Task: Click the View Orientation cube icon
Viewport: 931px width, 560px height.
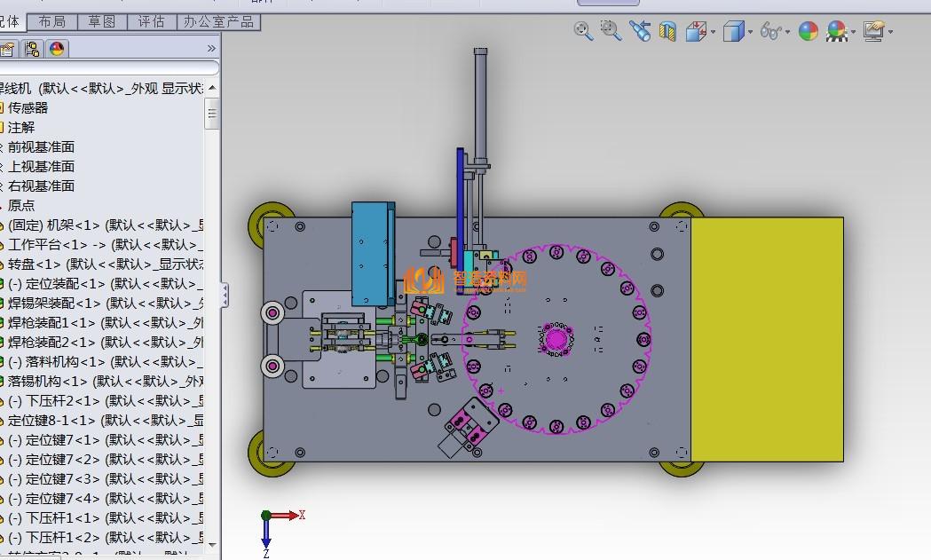Action: (x=697, y=33)
